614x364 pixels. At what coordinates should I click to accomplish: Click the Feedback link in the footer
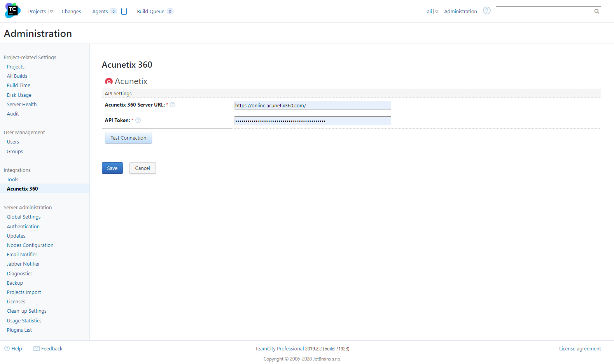point(52,348)
